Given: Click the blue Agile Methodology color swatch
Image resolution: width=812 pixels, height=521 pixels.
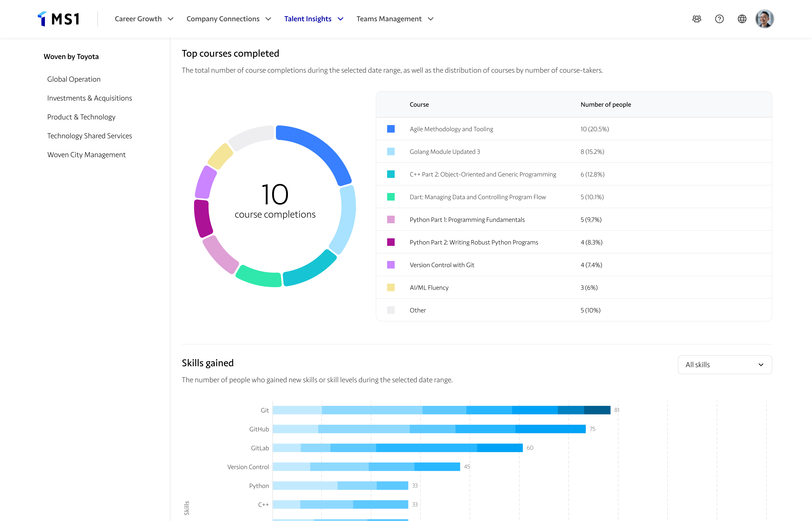Looking at the screenshot, I should [391, 129].
